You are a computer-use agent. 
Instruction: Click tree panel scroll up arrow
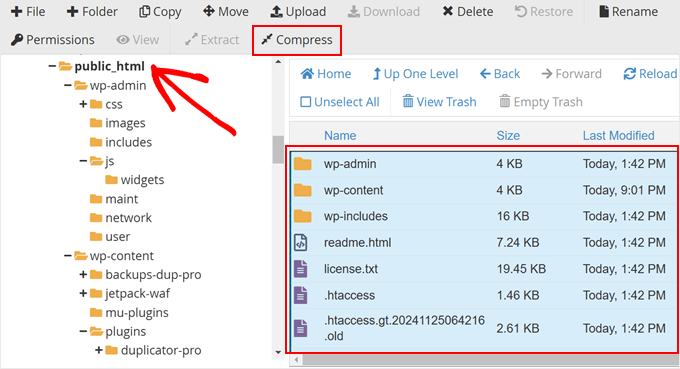point(278,62)
